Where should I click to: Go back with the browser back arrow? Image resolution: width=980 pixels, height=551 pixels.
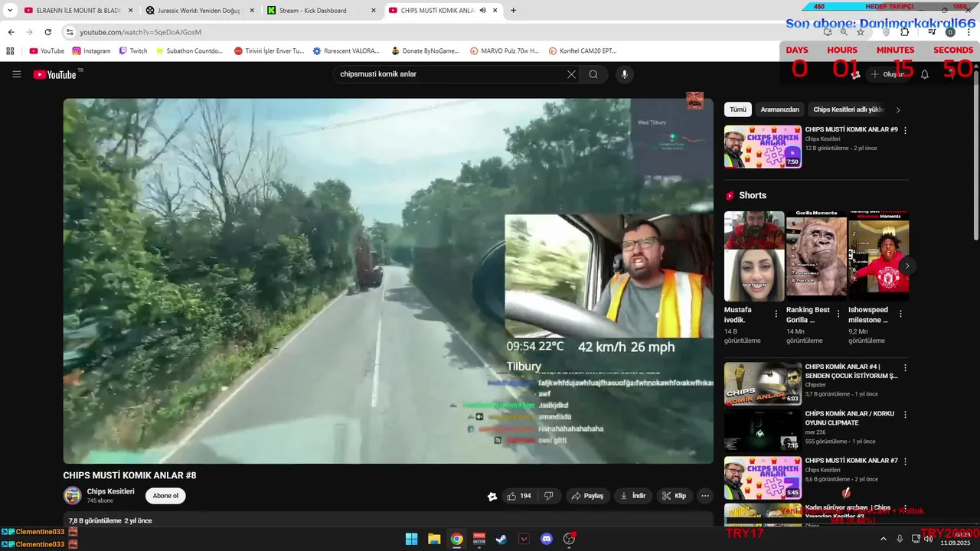point(11,32)
